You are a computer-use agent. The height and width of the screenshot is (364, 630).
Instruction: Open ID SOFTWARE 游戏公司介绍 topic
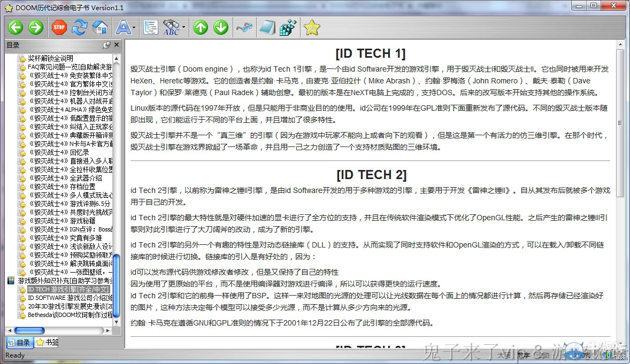[70, 298]
